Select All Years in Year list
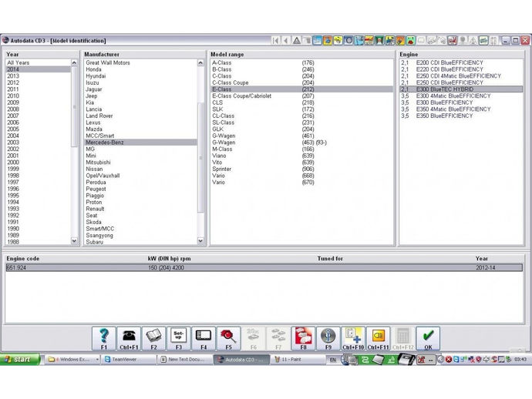Screen dimensions: 532x399 38,62
